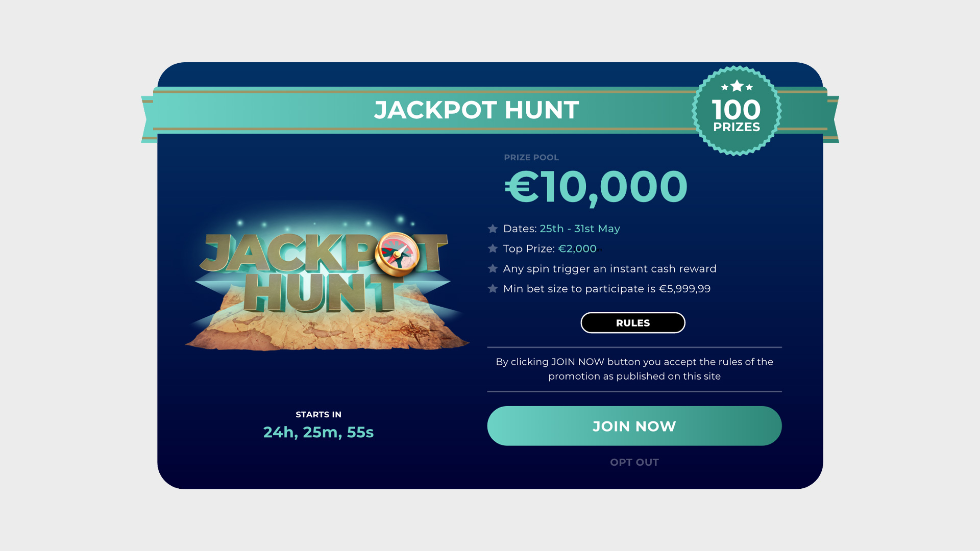Viewport: 980px width, 551px height.
Task: Click the large center star on the prizes badge
Action: 737,86
